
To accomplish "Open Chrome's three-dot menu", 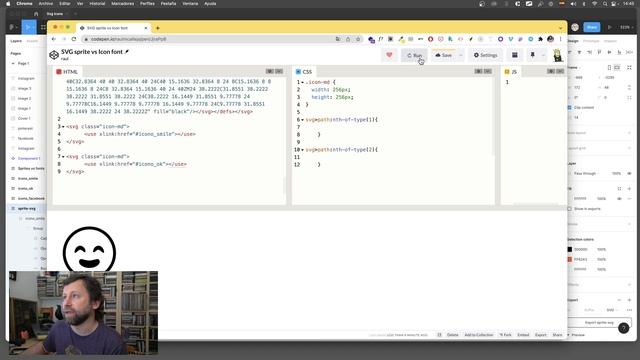I will 560,39.
